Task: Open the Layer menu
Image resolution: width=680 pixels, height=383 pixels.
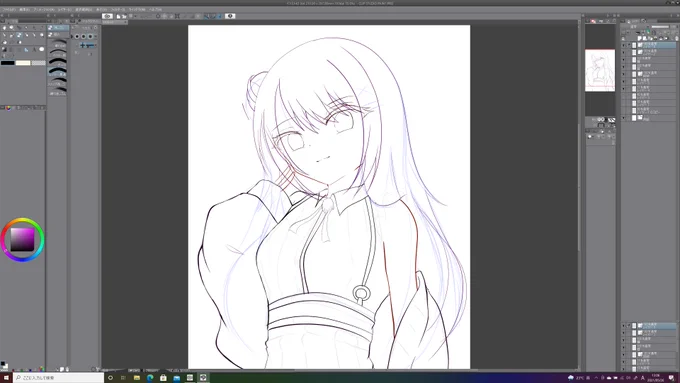Action: click(x=65, y=9)
